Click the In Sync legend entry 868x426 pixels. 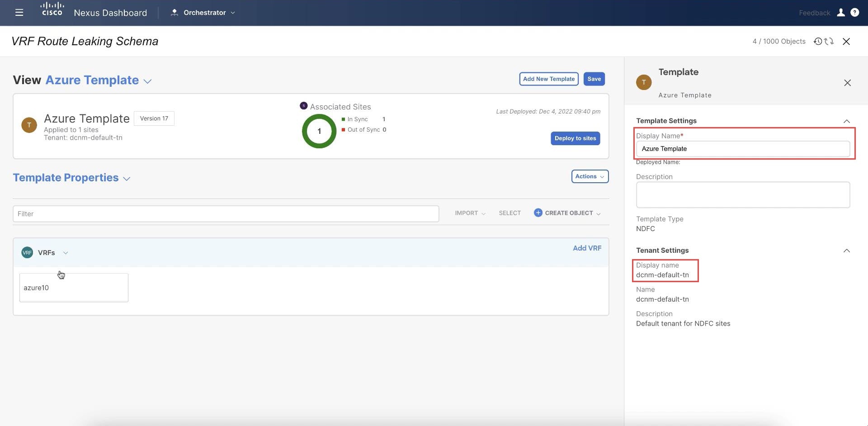[x=363, y=119]
